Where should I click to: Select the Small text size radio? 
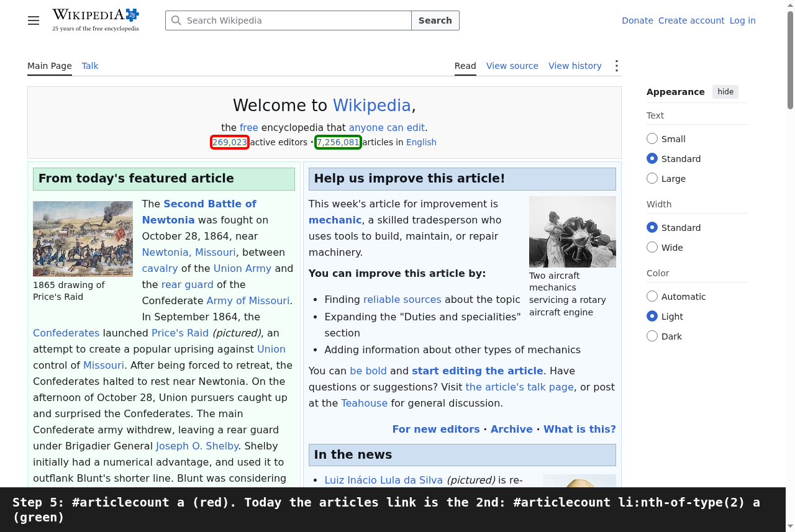pos(652,138)
